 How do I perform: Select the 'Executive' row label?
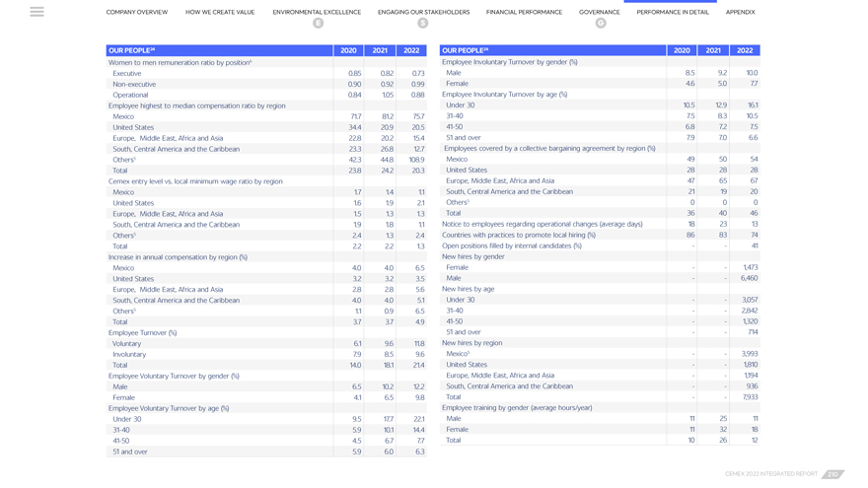127,74
